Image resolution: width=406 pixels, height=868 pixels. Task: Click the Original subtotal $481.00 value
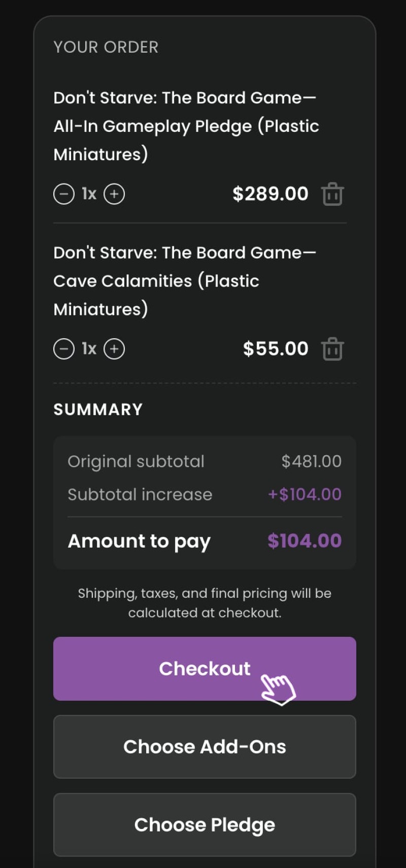[x=312, y=461]
